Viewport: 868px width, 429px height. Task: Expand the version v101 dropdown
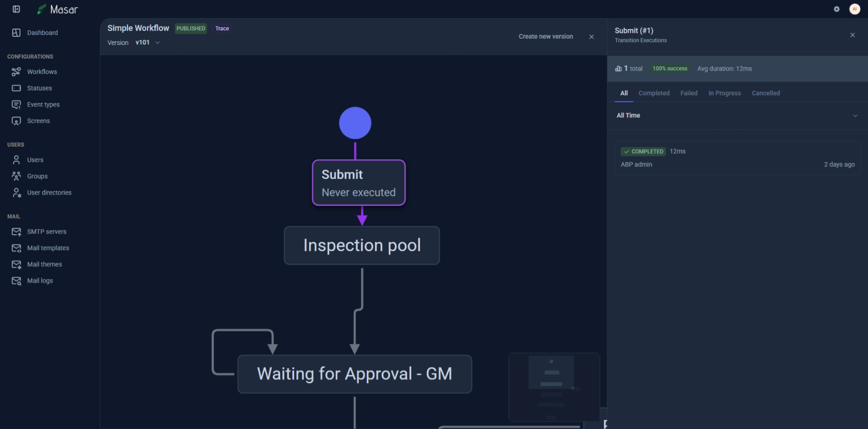148,43
